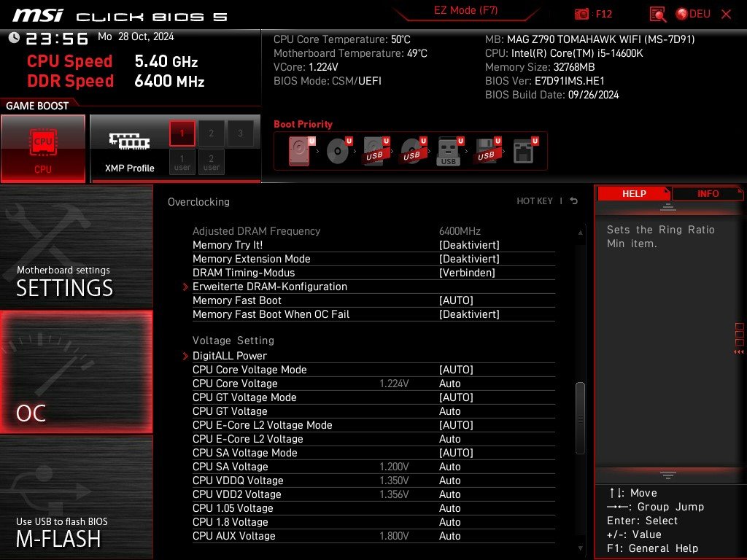Screen dimensions: 747x560
Task: Select the hard disk boot priority device
Action: (301, 151)
